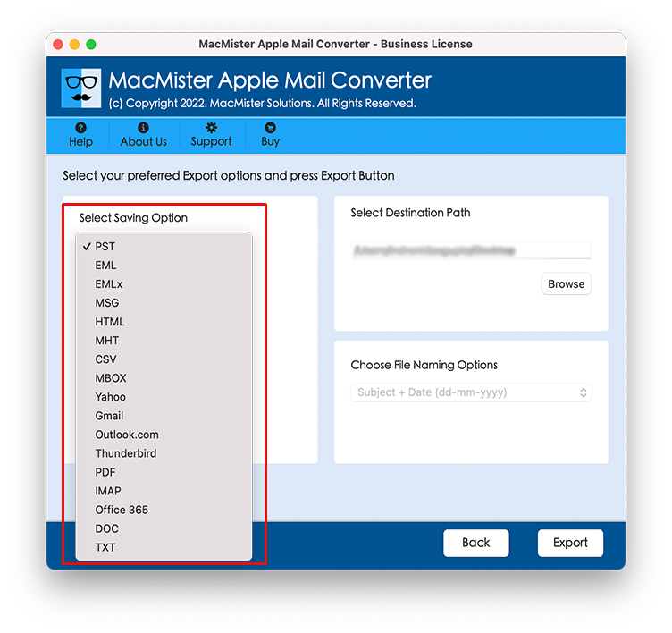Choose Office 365 saving option
The width and height of the screenshot is (672, 633).
[164, 510]
